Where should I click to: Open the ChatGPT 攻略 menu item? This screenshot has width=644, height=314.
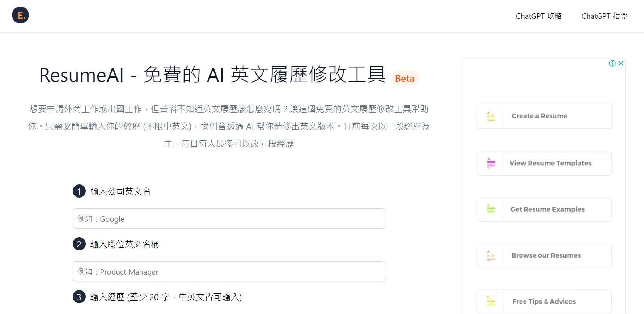pyautogui.click(x=538, y=16)
